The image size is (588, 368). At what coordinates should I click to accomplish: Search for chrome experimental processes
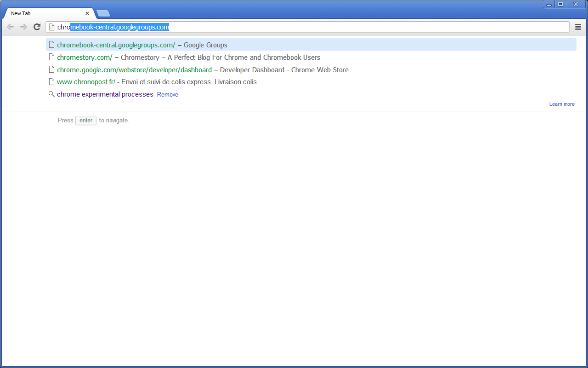coord(105,94)
